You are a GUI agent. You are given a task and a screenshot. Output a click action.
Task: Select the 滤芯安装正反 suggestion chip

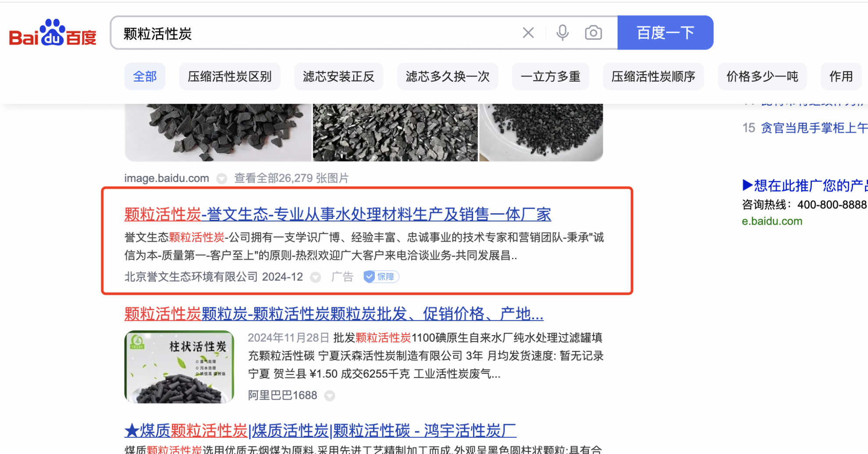coord(338,77)
